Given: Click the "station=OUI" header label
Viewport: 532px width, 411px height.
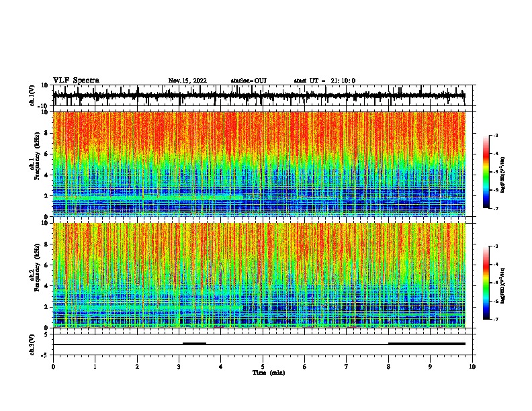Looking at the screenshot, I should click(x=249, y=81).
